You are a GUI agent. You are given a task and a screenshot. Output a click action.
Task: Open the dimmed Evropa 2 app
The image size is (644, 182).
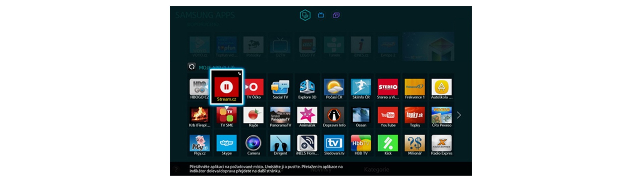click(388, 47)
